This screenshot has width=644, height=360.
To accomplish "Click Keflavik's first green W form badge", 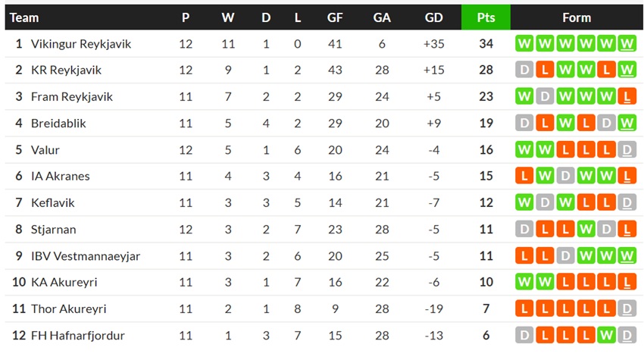I will pyautogui.click(x=524, y=202).
